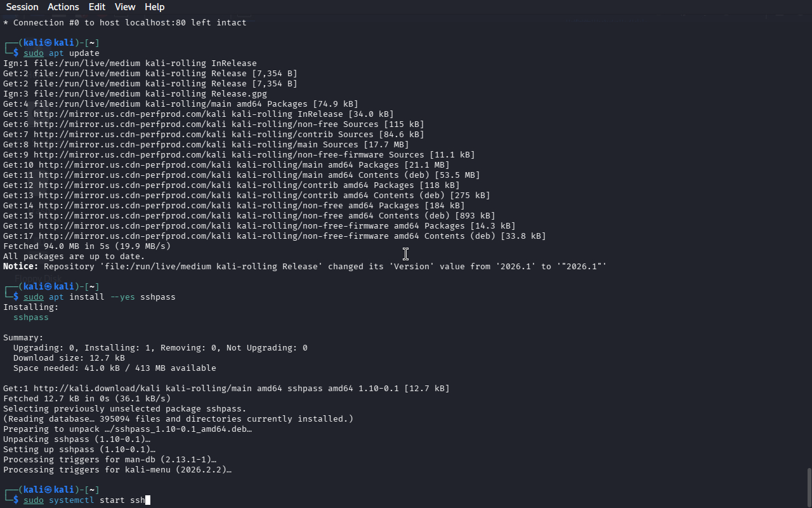Click the terminal's vertical scrollbar handle
The width and height of the screenshot is (812, 508).
[809, 487]
